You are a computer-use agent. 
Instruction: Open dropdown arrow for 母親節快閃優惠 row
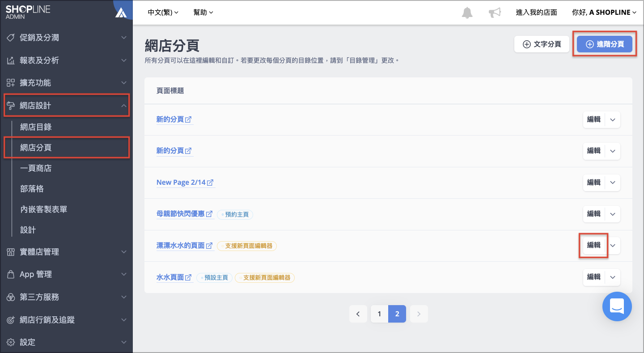pos(613,214)
